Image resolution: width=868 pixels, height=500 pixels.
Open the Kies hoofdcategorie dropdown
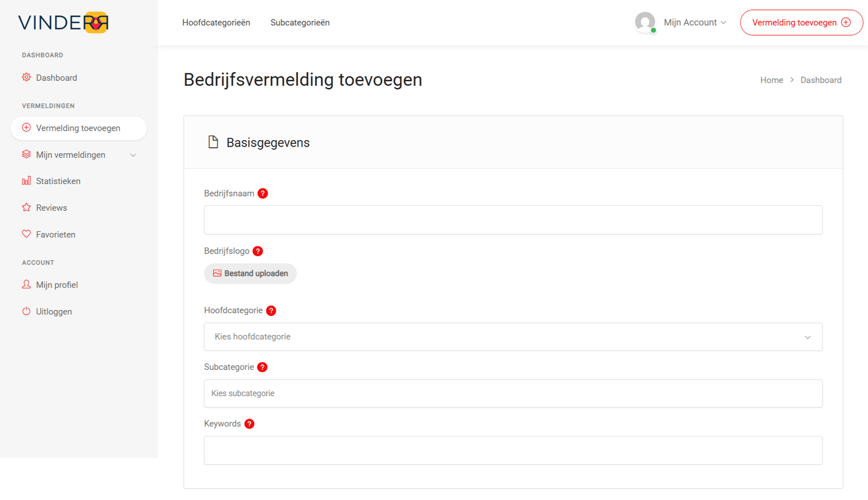coord(513,337)
